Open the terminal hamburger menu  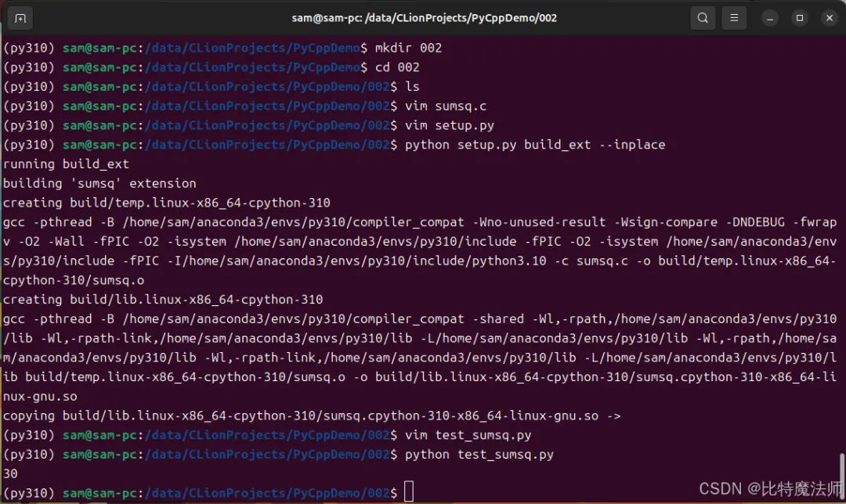[734, 18]
